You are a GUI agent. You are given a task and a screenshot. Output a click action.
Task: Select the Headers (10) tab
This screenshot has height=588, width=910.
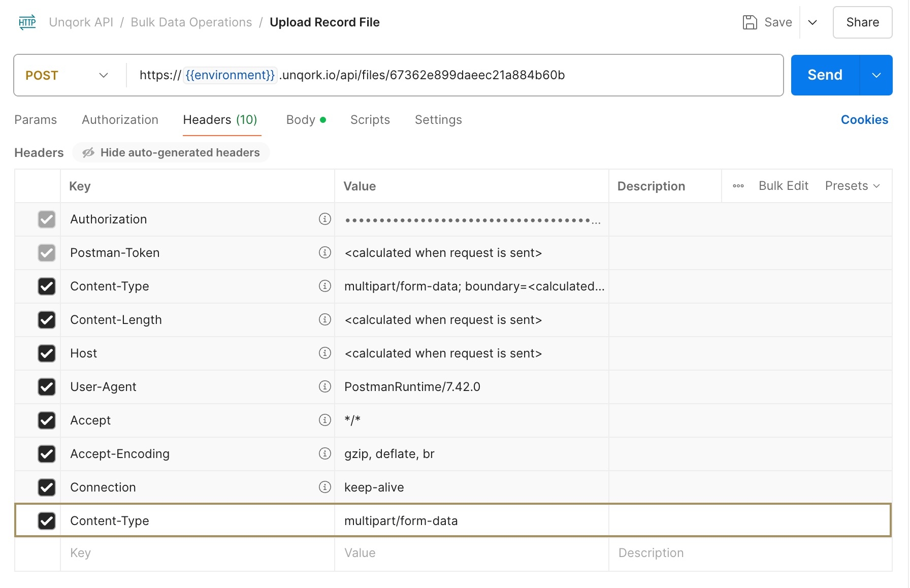pyautogui.click(x=220, y=120)
